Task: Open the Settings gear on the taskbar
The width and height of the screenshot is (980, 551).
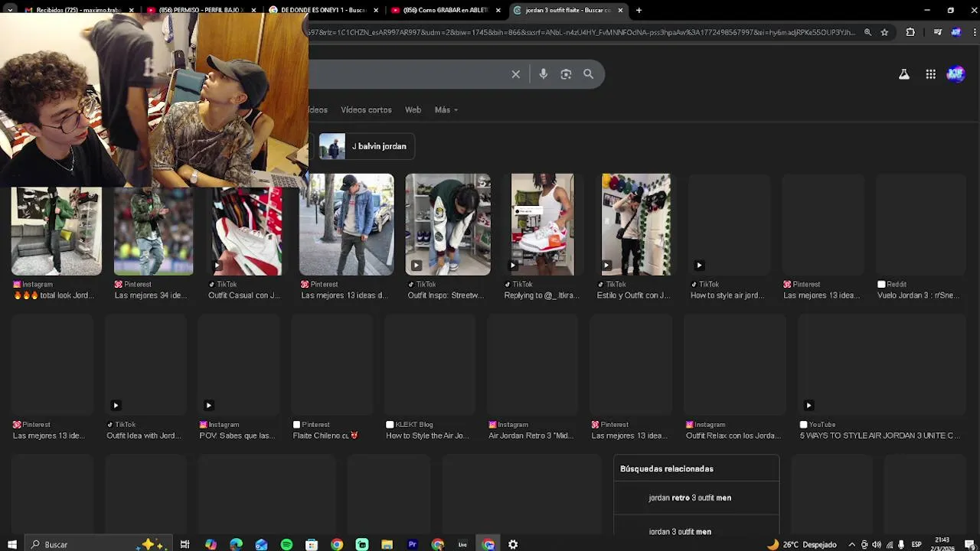Action: 513,544
